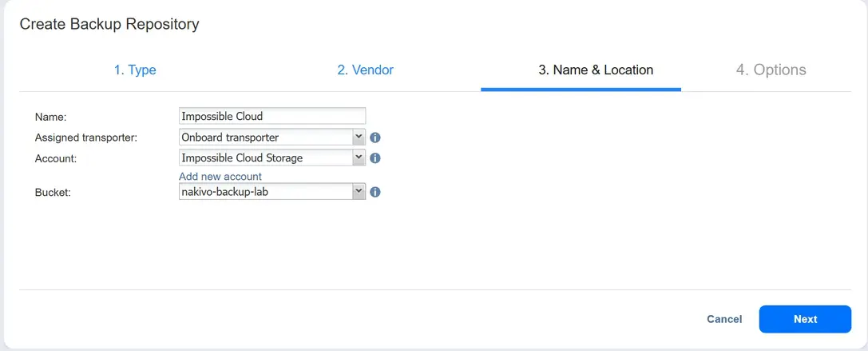Click the 'Account:' label

click(x=55, y=158)
